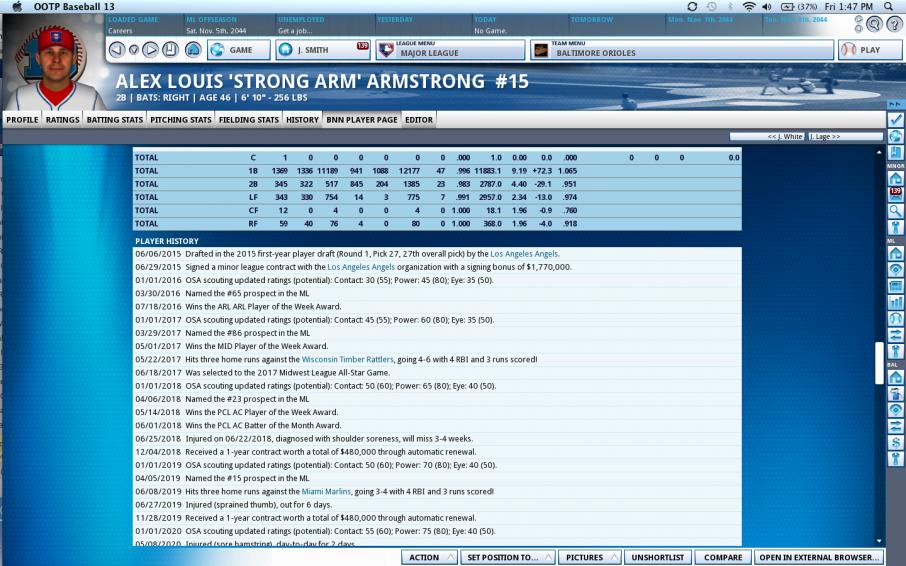
Task: Open the Action dropdown menu
Action: pos(430,557)
